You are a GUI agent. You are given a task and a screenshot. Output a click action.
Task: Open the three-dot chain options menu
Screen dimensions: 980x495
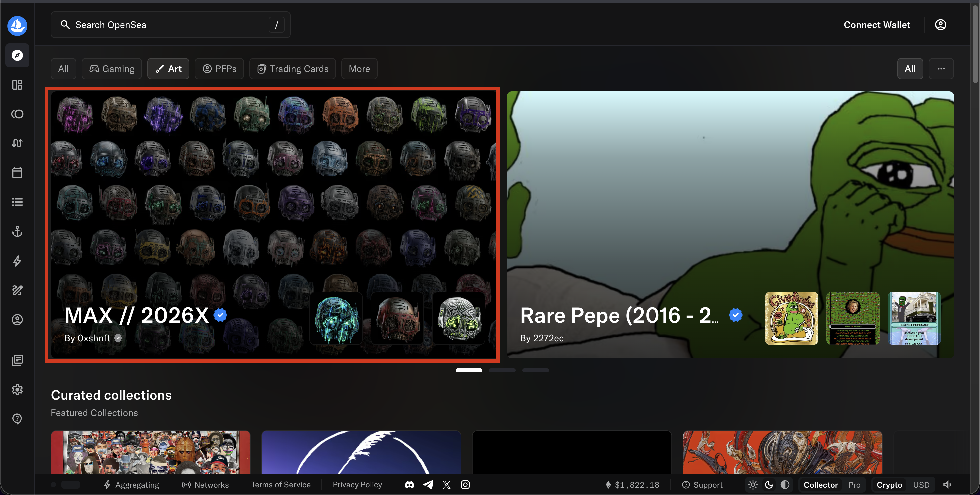coord(941,69)
